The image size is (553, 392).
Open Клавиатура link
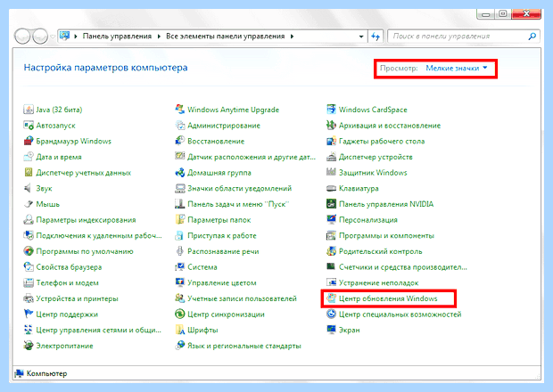359,189
